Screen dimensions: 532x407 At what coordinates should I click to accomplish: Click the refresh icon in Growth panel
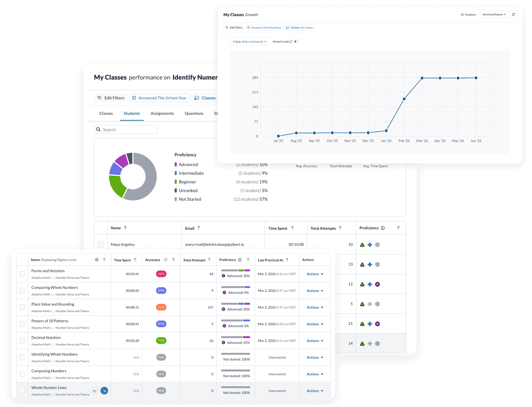coord(513,14)
